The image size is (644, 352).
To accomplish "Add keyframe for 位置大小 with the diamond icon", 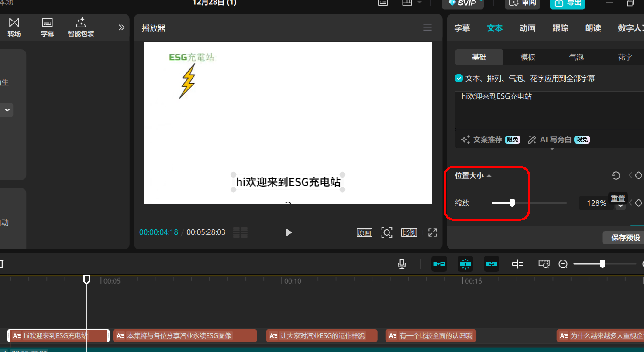I will click(638, 175).
